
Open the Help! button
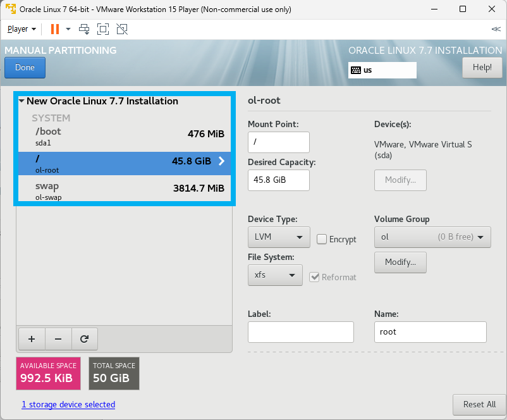click(x=482, y=67)
